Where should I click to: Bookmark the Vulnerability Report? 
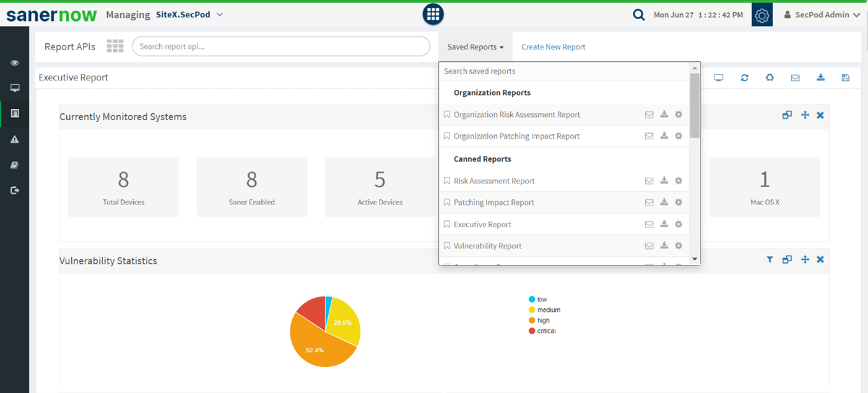click(x=446, y=246)
